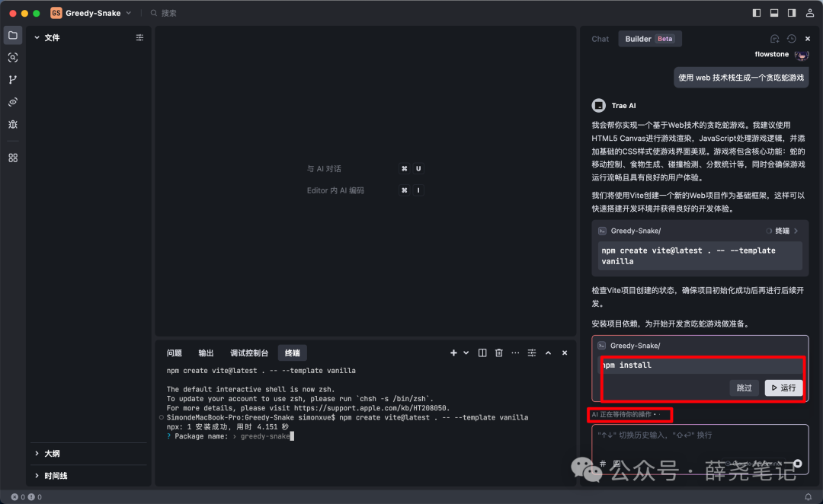Click the eye preview icon in sidebar
This screenshot has width=823, height=504.
[x=12, y=101]
